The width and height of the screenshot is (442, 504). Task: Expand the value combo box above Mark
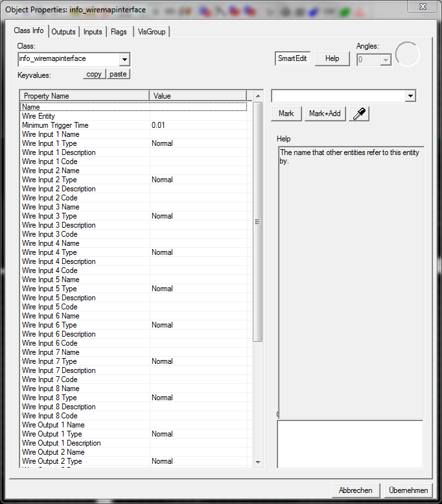tap(410, 96)
